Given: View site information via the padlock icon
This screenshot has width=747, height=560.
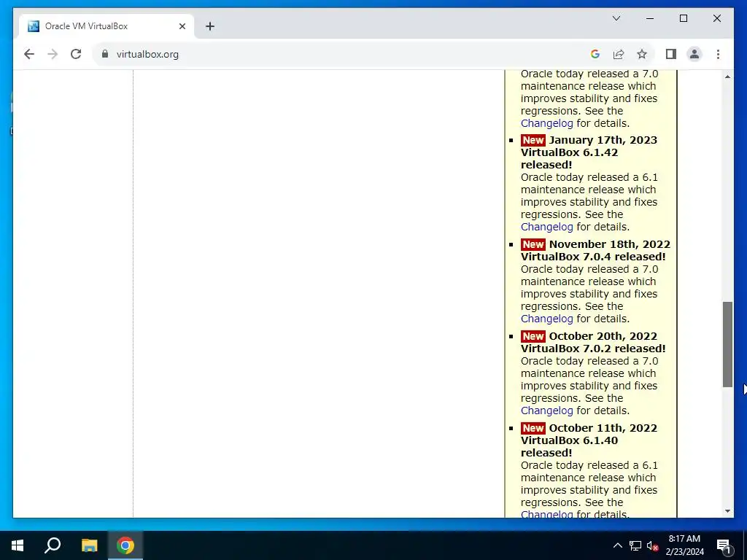Looking at the screenshot, I should [105, 54].
